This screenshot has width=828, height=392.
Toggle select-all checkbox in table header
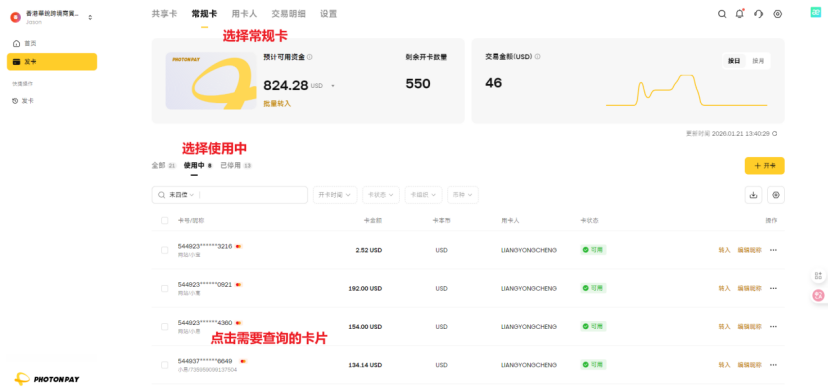(165, 220)
